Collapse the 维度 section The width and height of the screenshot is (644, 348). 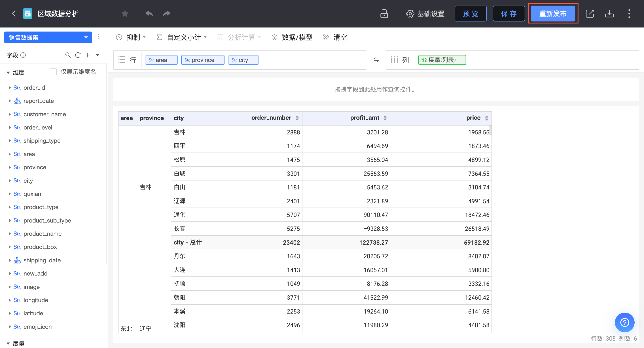[x=8, y=72]
